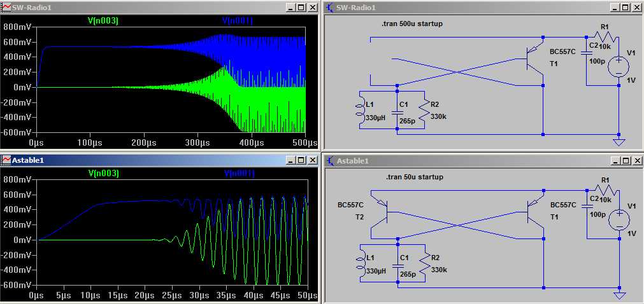Click the '.tran 500u startup' directive text
The height and width of the screenshot is (304, 644).
pos(411,24)
